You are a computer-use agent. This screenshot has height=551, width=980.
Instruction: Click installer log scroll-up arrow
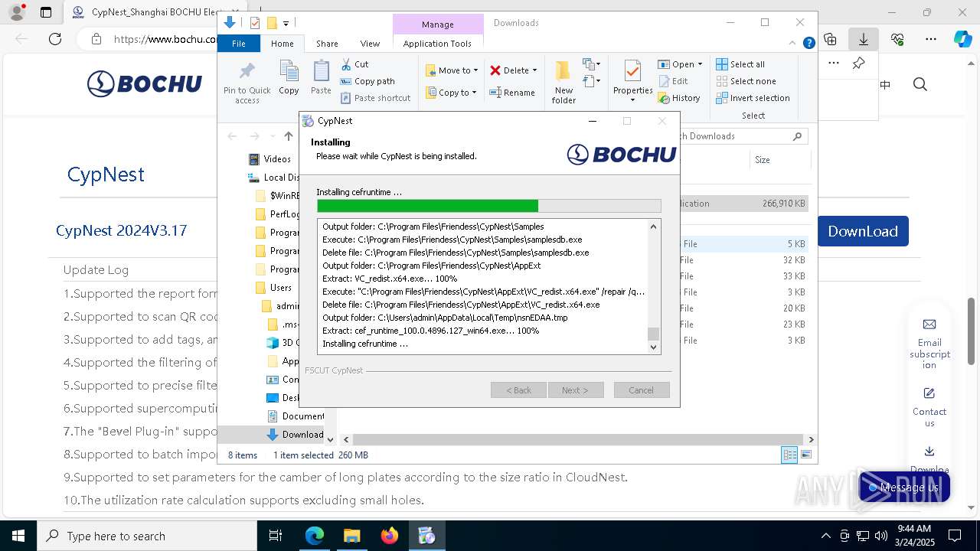pos(653,227)
